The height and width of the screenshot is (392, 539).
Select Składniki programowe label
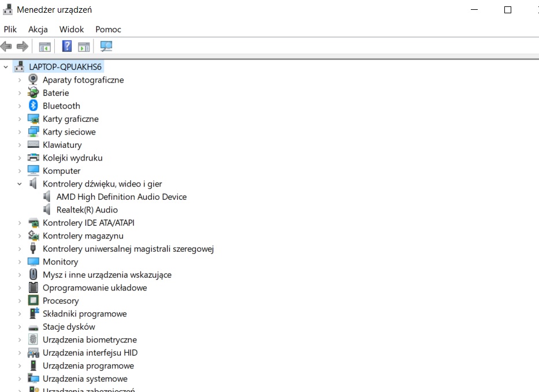pyautogui.click(x=84, y=313)
